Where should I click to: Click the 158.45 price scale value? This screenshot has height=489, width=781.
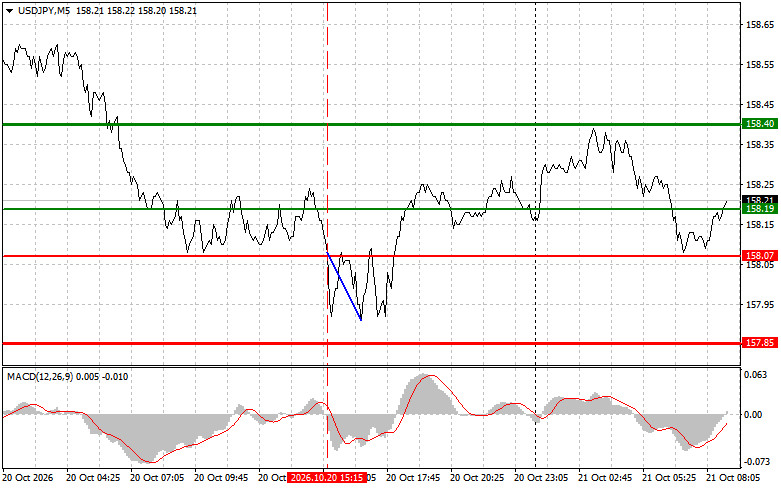pyautogui.click(x=760, y=105)
